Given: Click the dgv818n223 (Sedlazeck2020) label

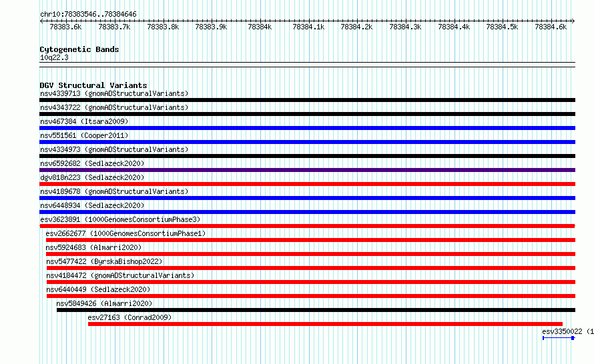Looking at the screenshot, I should 92,177.
